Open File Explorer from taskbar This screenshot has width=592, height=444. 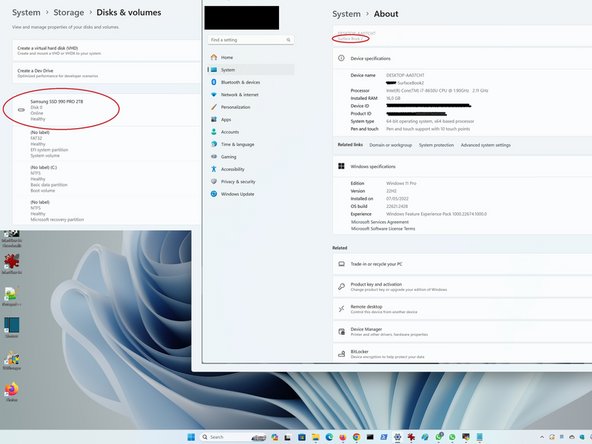coord(316,437)
